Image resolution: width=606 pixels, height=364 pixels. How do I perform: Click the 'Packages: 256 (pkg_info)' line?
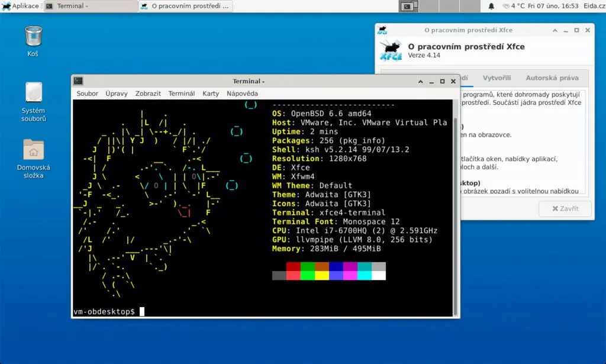(328, 141)
